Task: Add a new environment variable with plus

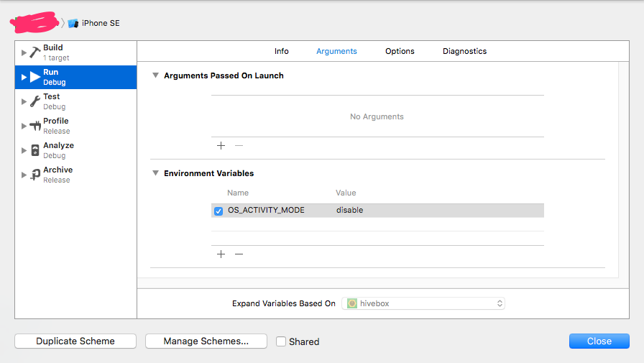Action: [x=221, y=254]
